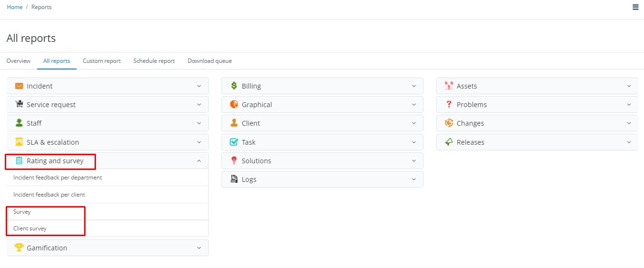Click the Service request cart icon
The height and width of the screenshot is (268, 644).
[19, 104]
